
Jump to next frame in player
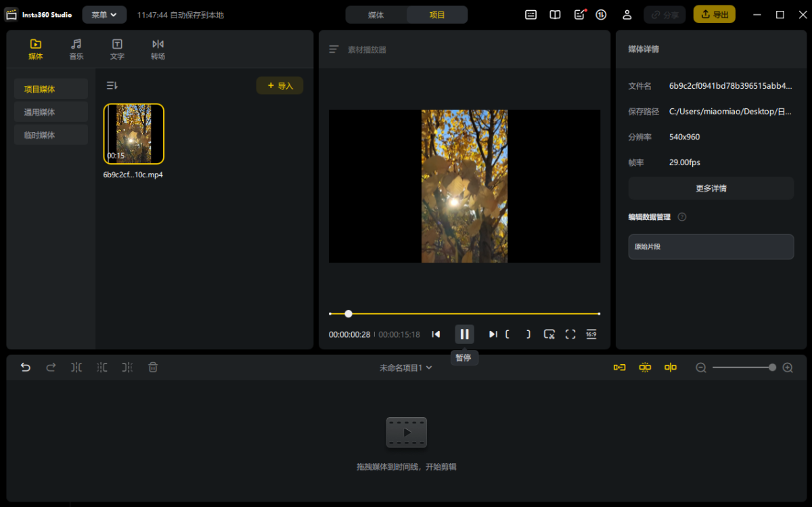pos(493,334)
